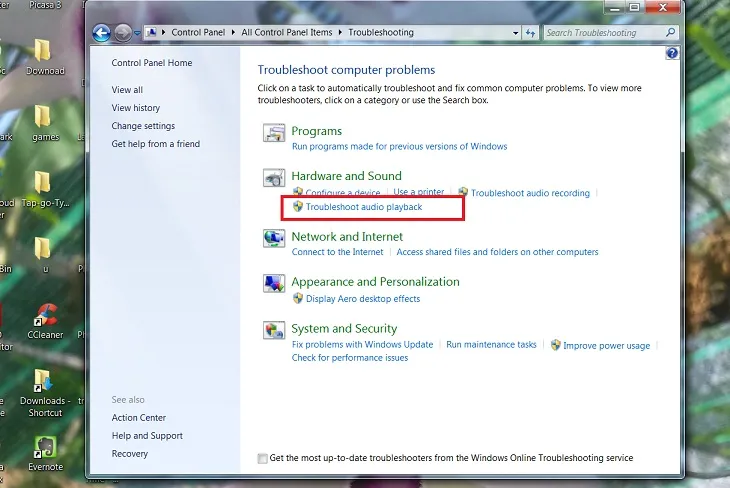
Task: Click the Hardware and Sound category icon
Action: 274,179
